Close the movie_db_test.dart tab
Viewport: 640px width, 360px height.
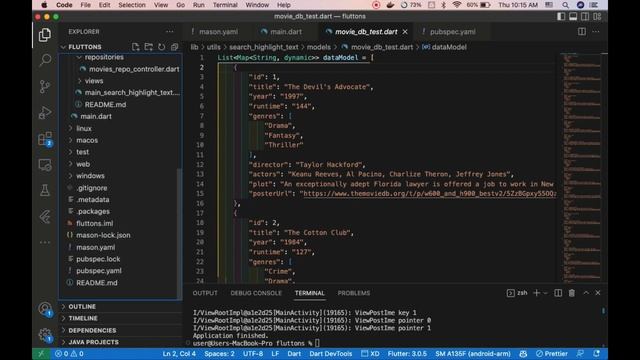point(405,32)
